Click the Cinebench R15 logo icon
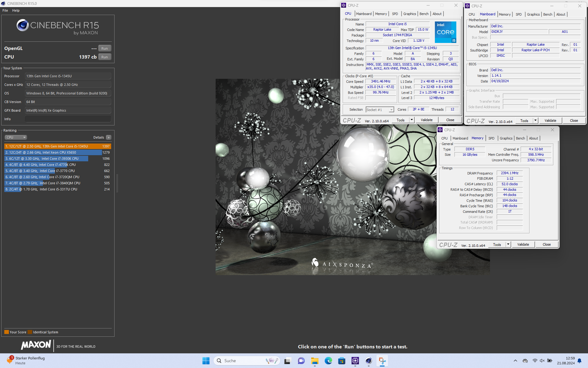This screenshot has width=588, height=368. point(23,25)
